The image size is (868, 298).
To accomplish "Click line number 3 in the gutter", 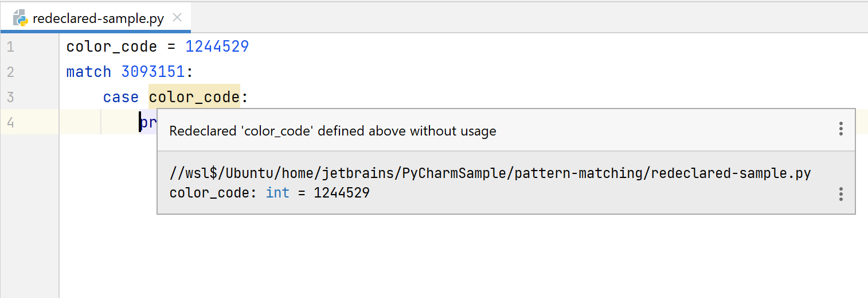I will point(10,97).
